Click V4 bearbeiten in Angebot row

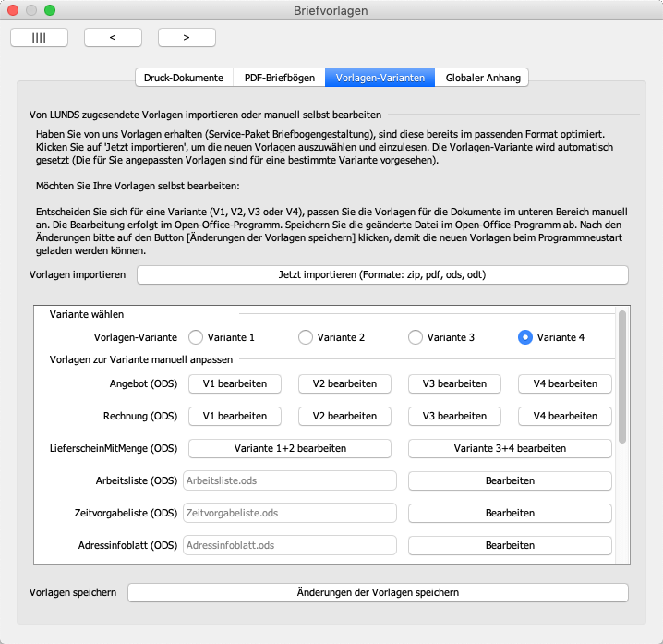[565, 383]
